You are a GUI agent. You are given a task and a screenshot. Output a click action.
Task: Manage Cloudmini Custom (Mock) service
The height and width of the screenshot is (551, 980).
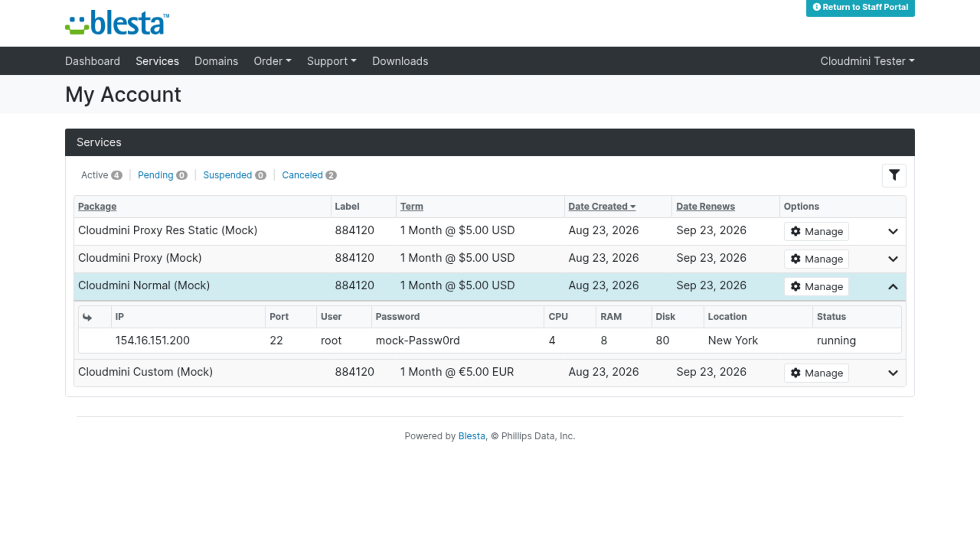coord(816,373)
